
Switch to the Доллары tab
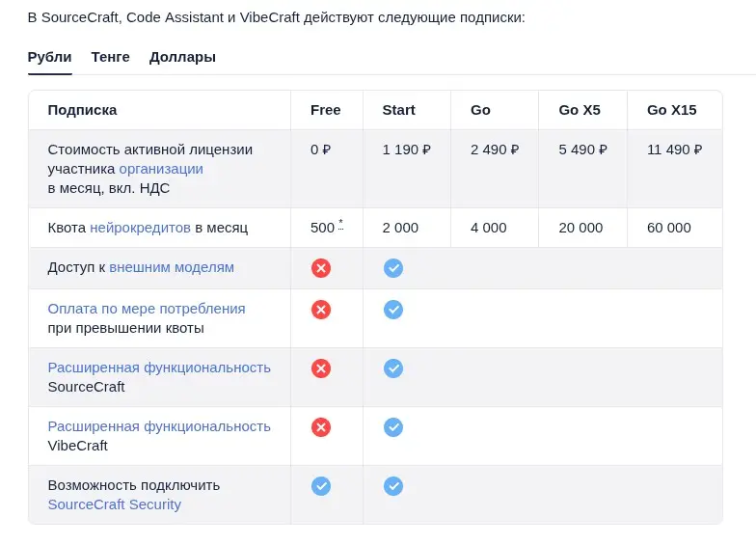(183, 57)
